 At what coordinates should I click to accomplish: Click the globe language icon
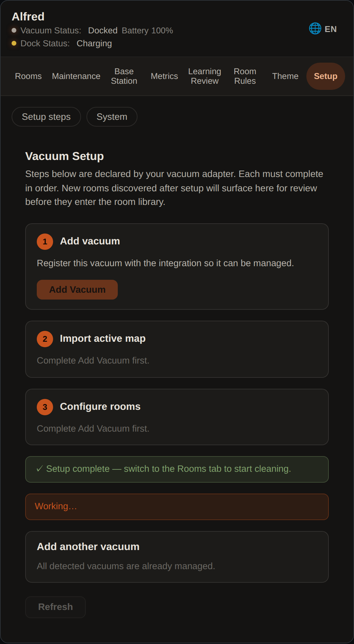315,29
